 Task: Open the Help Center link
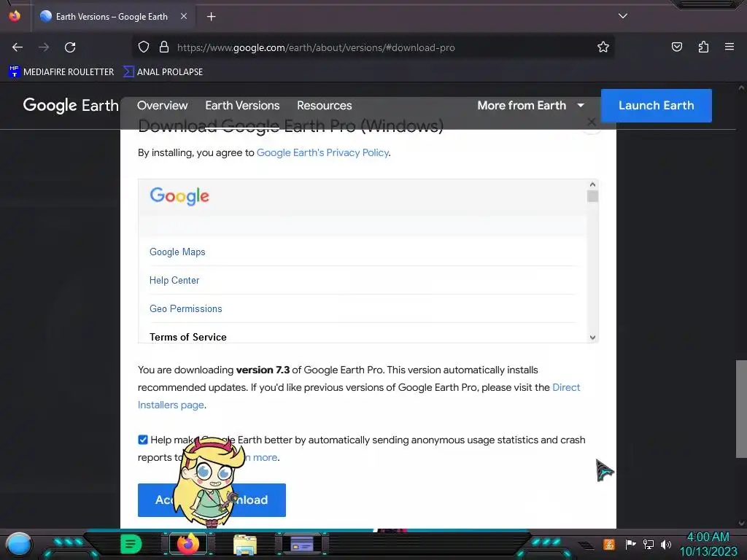(174, 281)
